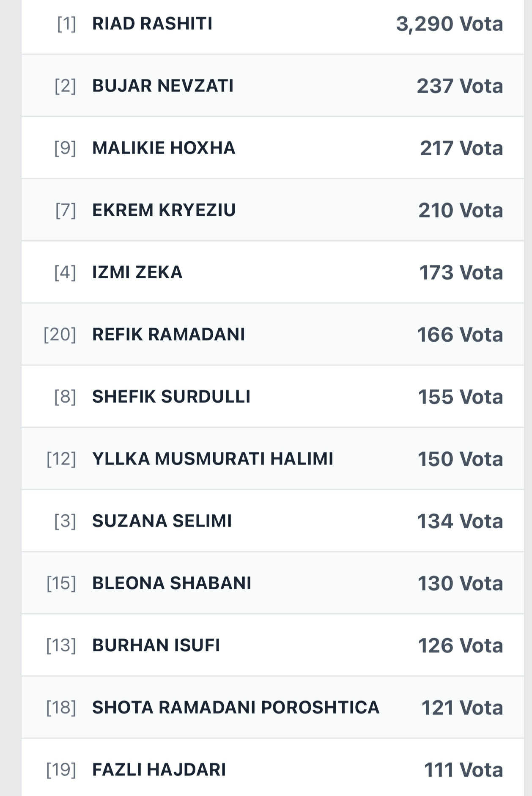Click the 3,290 Vota count
This screenshot has width=532, height=796.
(x=450, y=24)
